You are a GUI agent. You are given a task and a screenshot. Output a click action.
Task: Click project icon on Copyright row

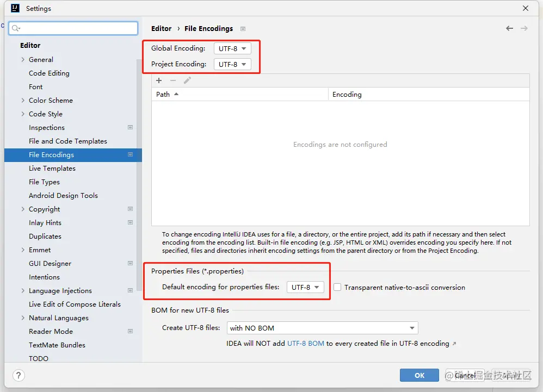point(130,209)
